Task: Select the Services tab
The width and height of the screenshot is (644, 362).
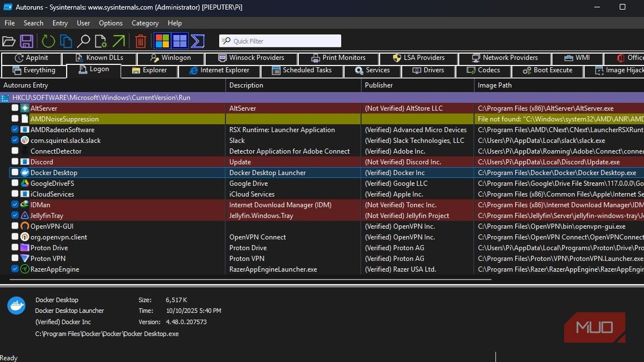Action: coord(372,71)
